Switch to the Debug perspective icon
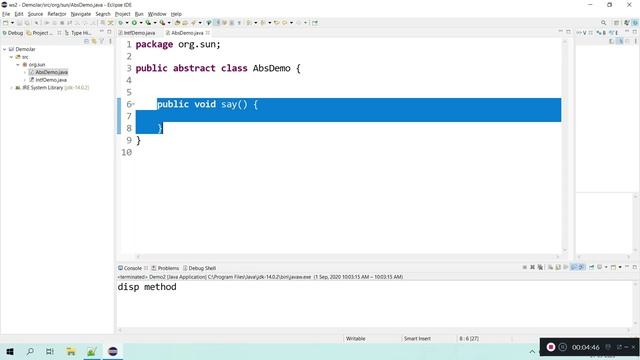This screenshot has width=640, height=360. tap(636, 23)
